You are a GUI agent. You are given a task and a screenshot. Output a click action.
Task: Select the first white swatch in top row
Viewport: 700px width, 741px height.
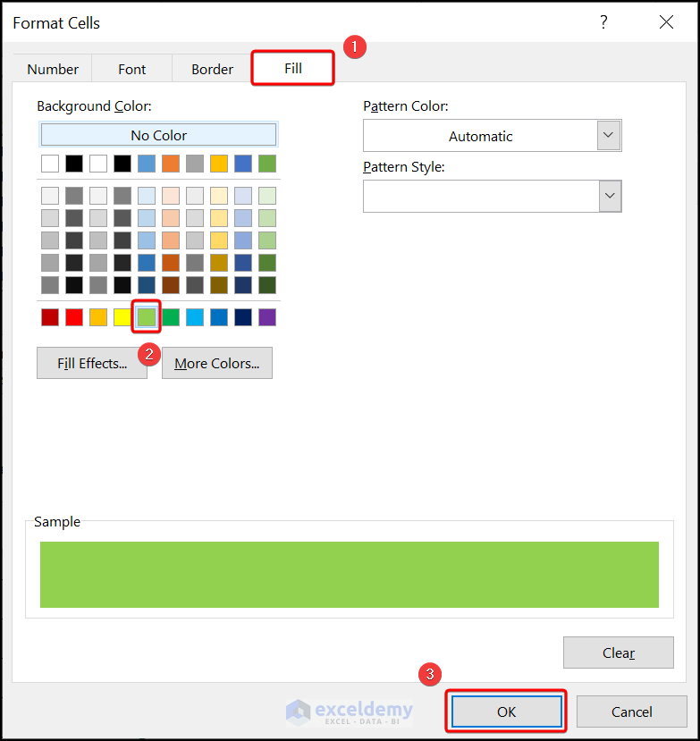click(50, 164)
